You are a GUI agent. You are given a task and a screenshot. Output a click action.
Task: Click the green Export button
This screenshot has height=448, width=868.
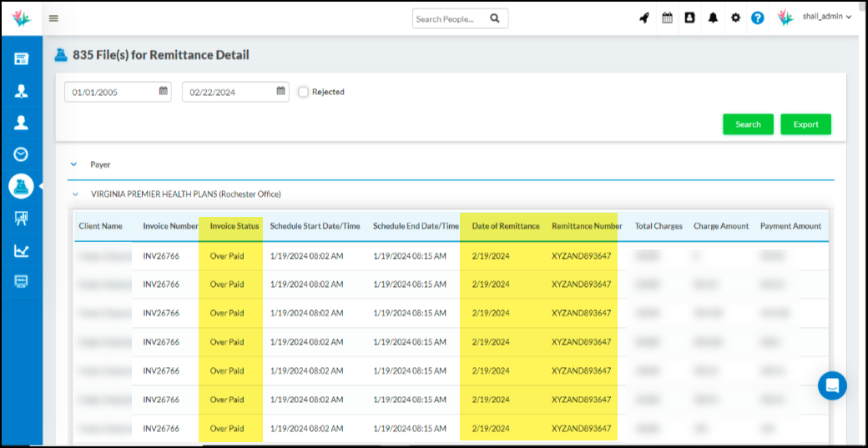(x=805, y=124)
